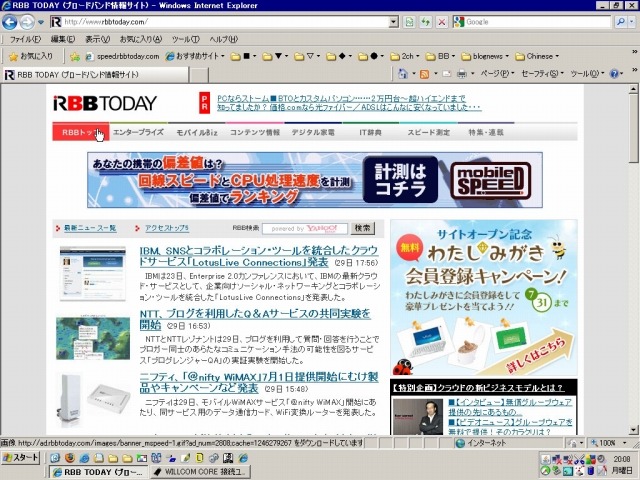Click the magnifier search button

(x=620, y=22)
